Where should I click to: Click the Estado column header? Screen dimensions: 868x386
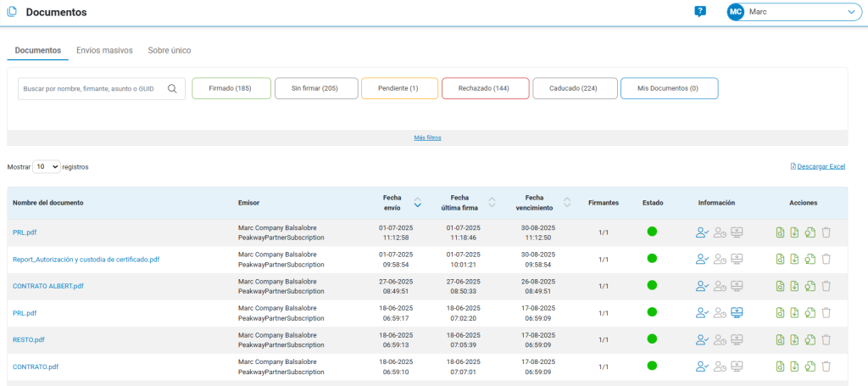653,203
